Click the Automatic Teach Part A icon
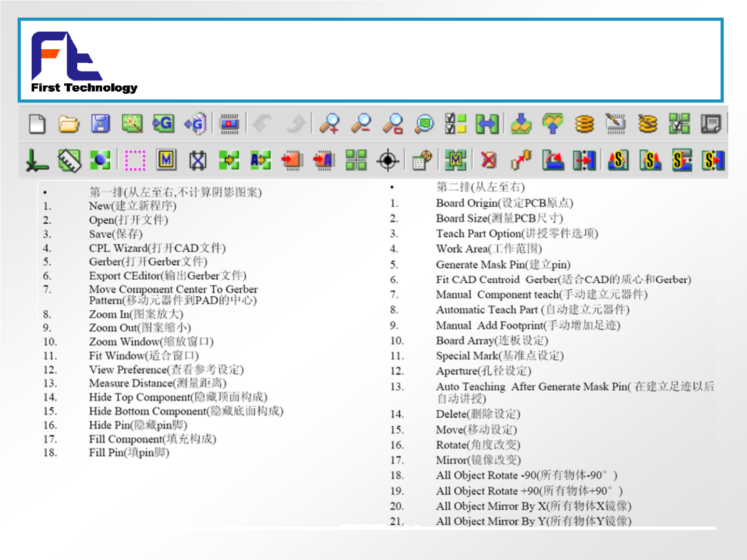747x560 pixels. (261, 161)
